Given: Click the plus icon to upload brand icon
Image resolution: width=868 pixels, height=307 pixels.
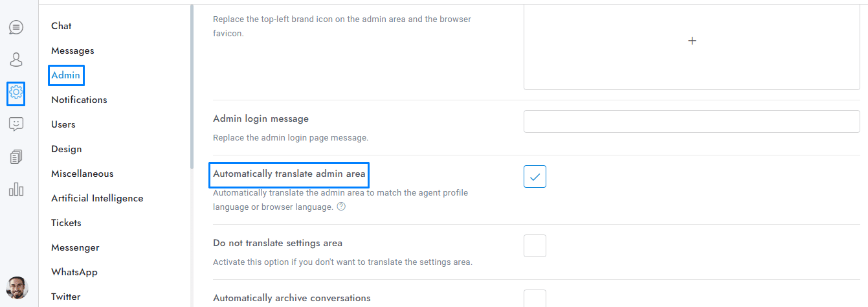Looking at the screenshot, I should pos(691,41).
